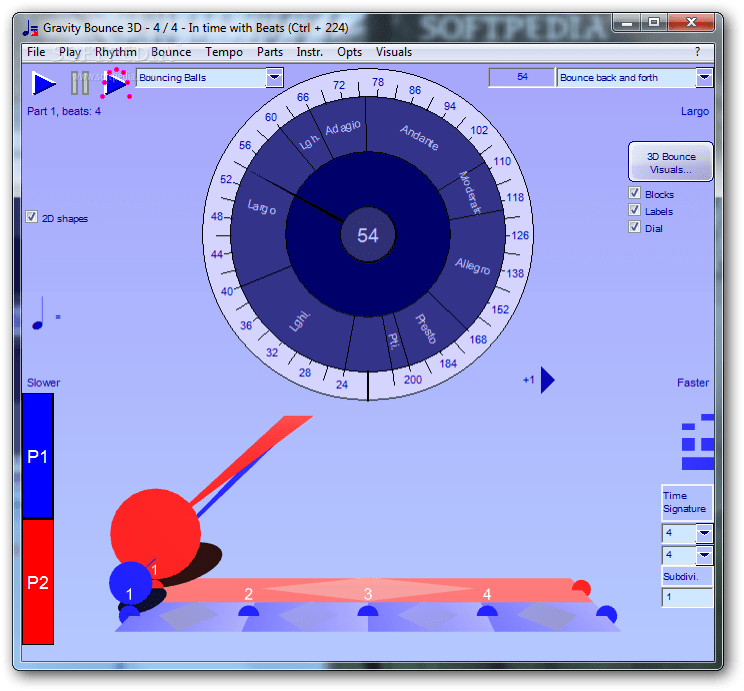This screenshot has height=691, width=744.
Task: Pause playback with the pause button
Action: (80, 83)
